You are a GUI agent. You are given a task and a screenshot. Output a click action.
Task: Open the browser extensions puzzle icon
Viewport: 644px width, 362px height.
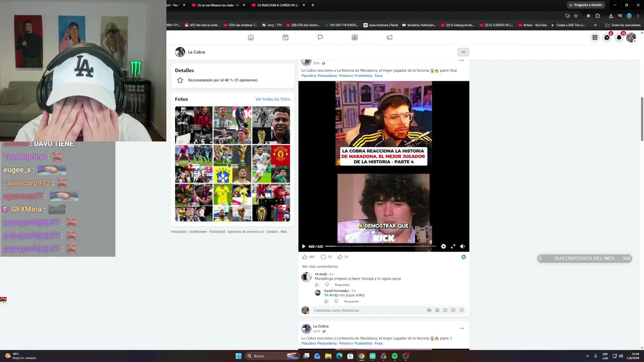click(598, 16)
